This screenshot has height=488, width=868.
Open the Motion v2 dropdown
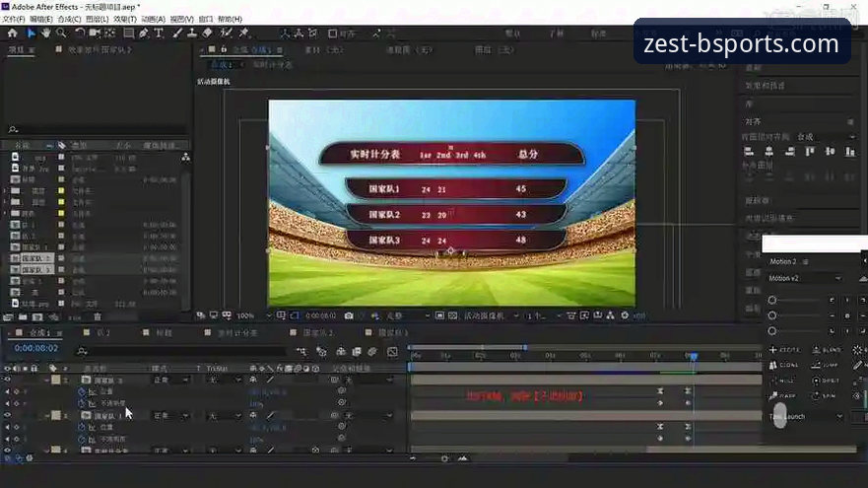805,278
